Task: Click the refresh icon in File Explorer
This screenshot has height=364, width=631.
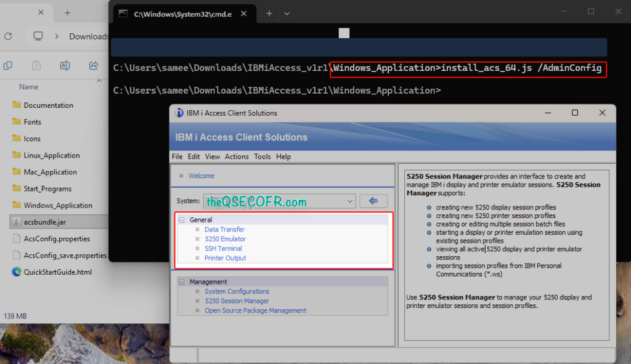Action: point(8,36)
